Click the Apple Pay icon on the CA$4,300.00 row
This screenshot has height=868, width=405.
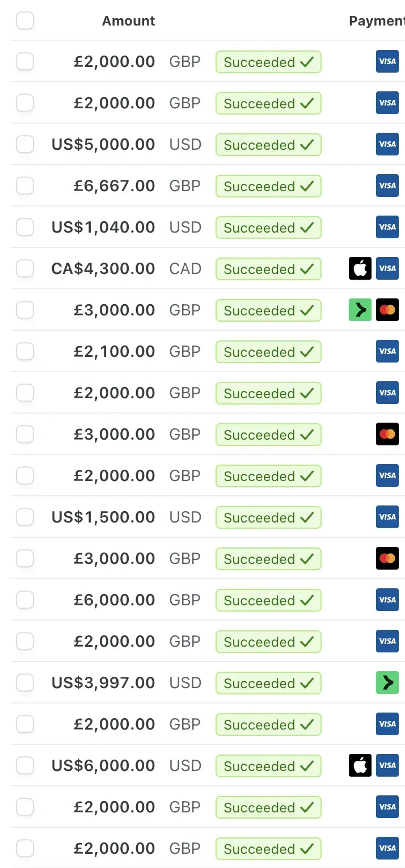(360, 268)
